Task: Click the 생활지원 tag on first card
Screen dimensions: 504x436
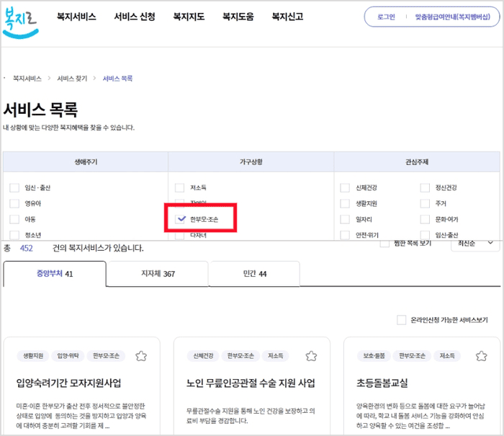Action: [33, 356]
